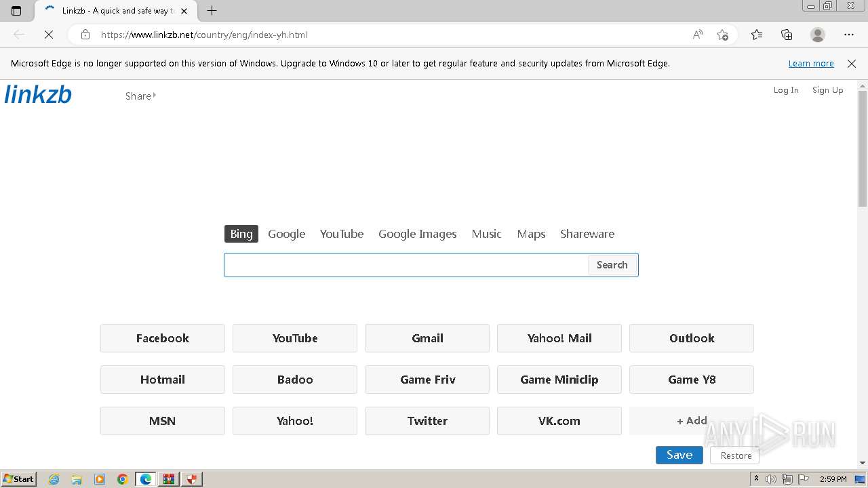Switch to the Google Images tab
The image size is (868, 488).
coord(418,234)
